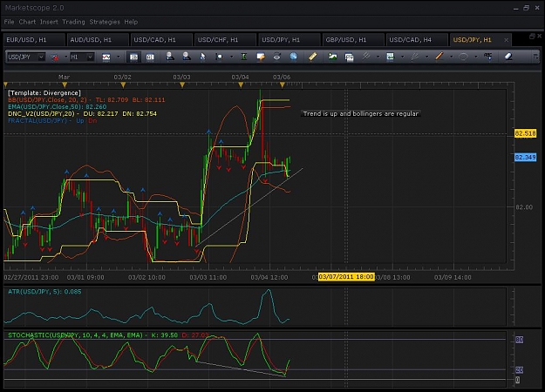Switch to the USD/CAD, H1 tab
This screenshot has height=392, width=545.
pos(161,40)
